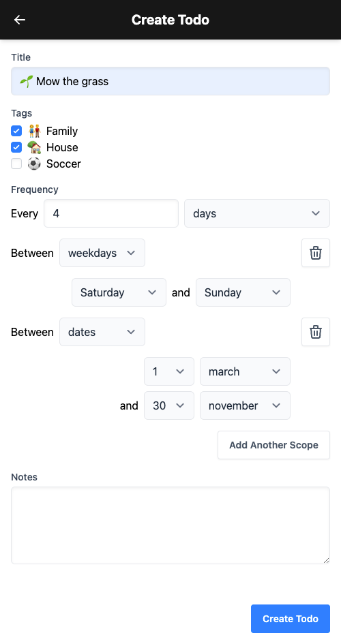Open the dates scope type dropdown
Viewport: 341px width, 644px height.
click(102, 332)
